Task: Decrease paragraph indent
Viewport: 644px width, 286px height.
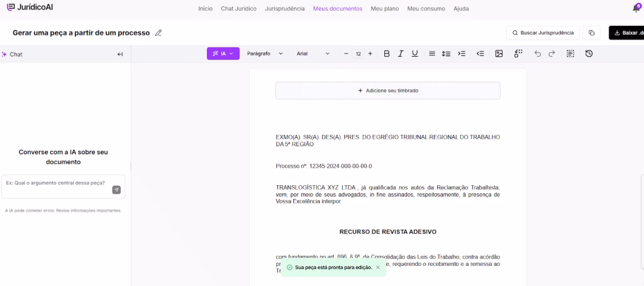Action: pyautogui.click(x=480, y=54)
